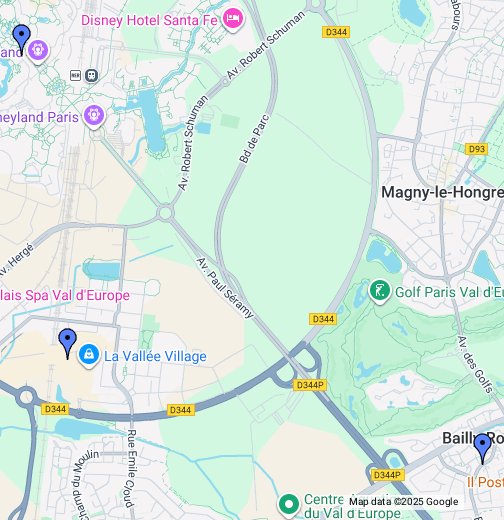The width and height of the screenshot is (504, 520).
Task: Click the Golf Paris Val d'Europe text label
Action: pyautogui.click(x=449, y=292)
